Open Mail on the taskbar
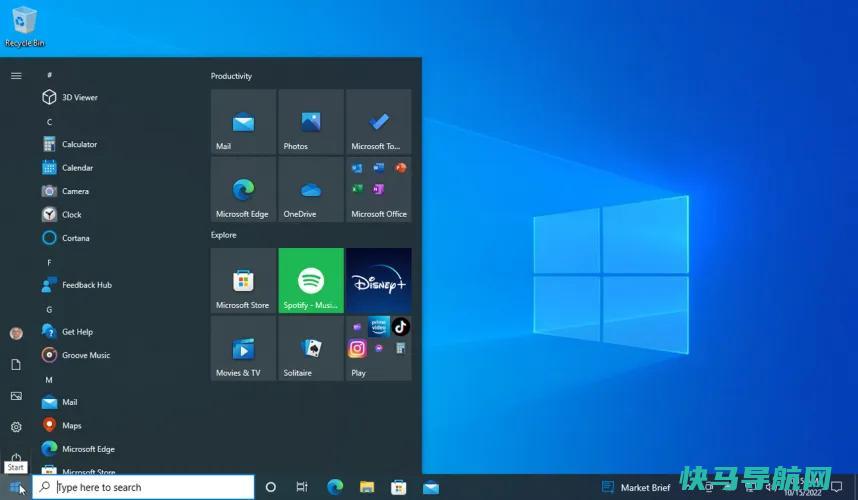This screenshot has height=500, width=858. click(431, 487)
